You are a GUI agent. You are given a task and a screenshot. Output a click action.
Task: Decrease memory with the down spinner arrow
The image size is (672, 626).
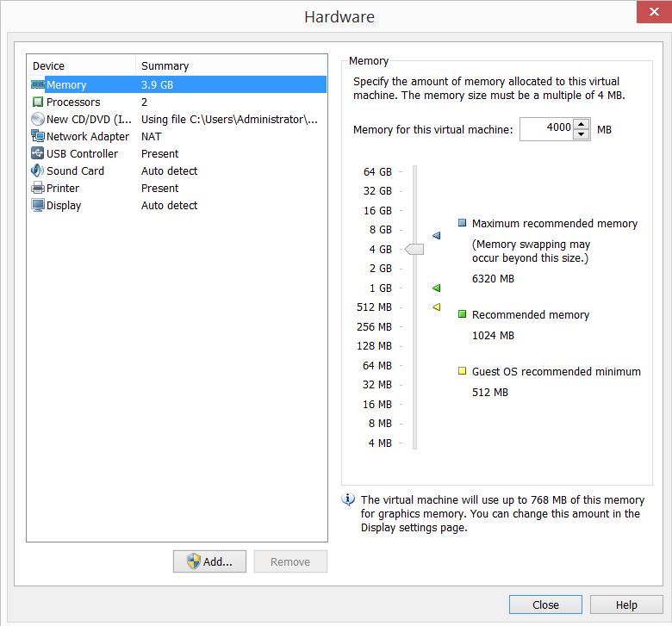click(x=582, y=134)
